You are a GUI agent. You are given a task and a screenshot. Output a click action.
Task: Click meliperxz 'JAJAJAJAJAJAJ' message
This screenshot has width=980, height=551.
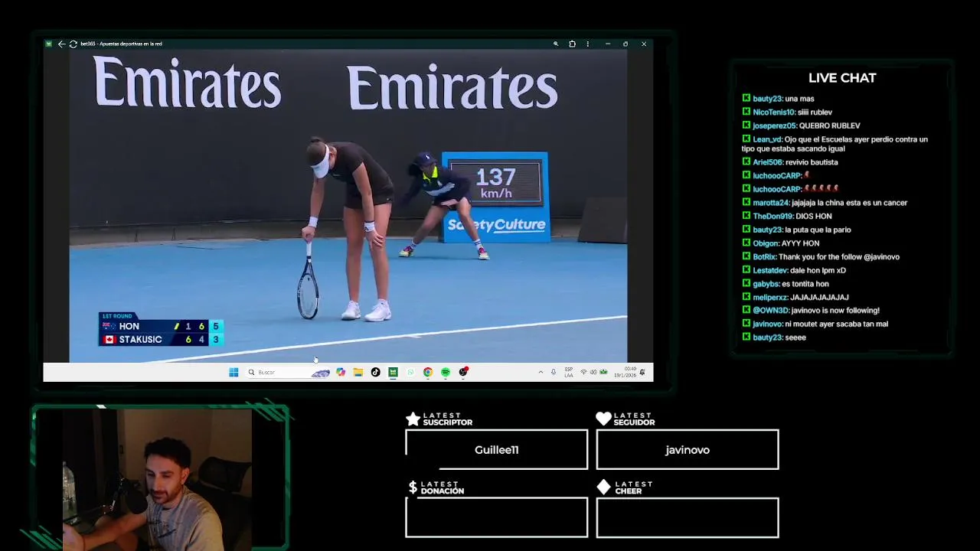tap(795, 297)
